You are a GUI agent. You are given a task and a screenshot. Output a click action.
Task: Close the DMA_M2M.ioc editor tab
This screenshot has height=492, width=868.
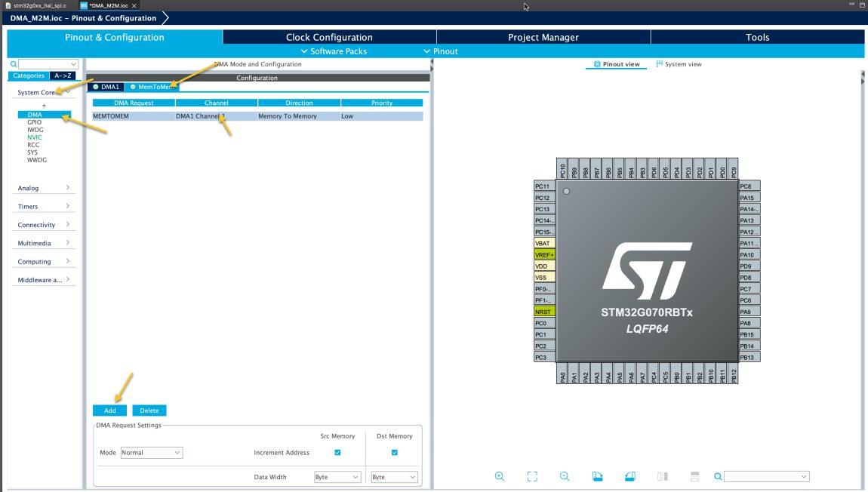[134, 5]
